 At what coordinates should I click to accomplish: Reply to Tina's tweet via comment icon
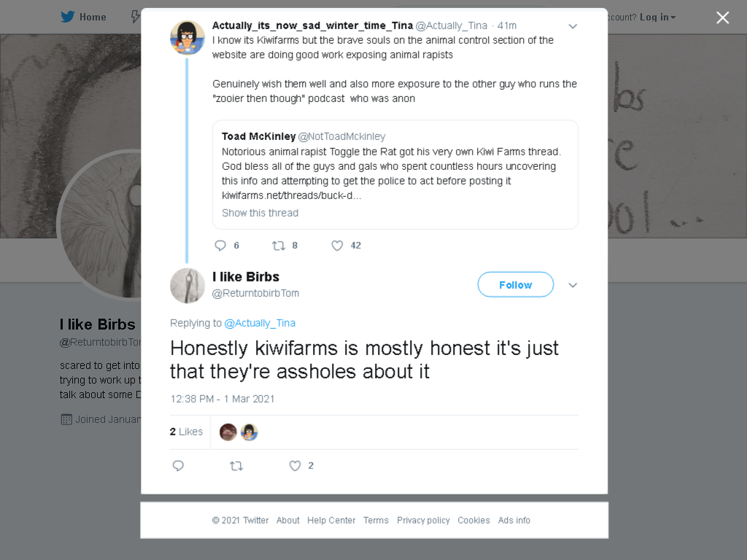point(220,245)
